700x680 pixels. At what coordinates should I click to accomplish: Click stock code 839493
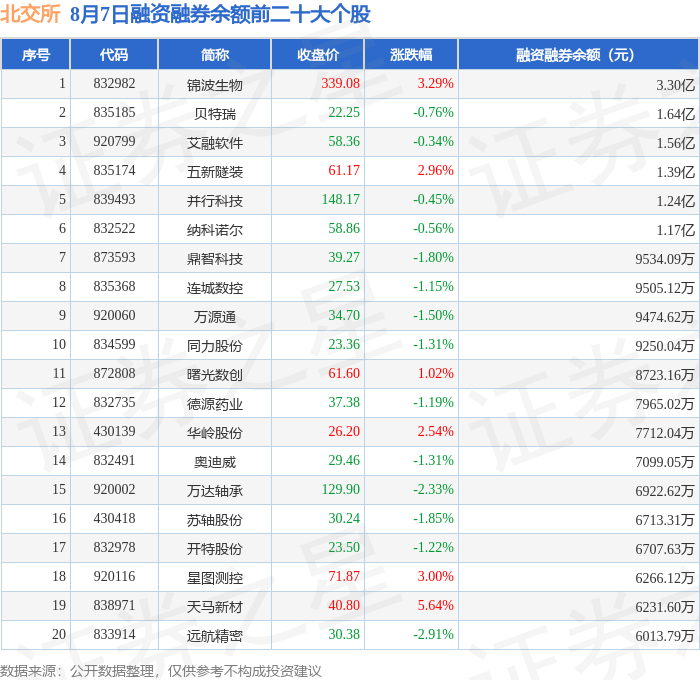click(114, 200)
